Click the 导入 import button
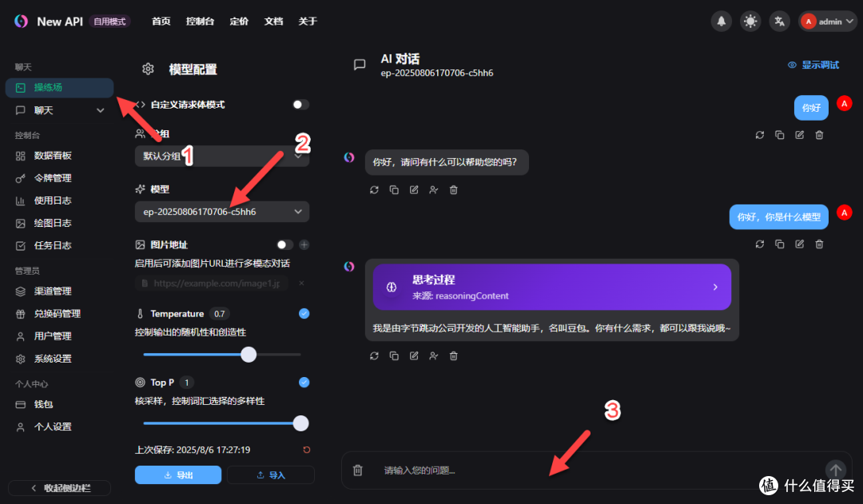Viewport: 863px width, 504px height. coord(271,474)
